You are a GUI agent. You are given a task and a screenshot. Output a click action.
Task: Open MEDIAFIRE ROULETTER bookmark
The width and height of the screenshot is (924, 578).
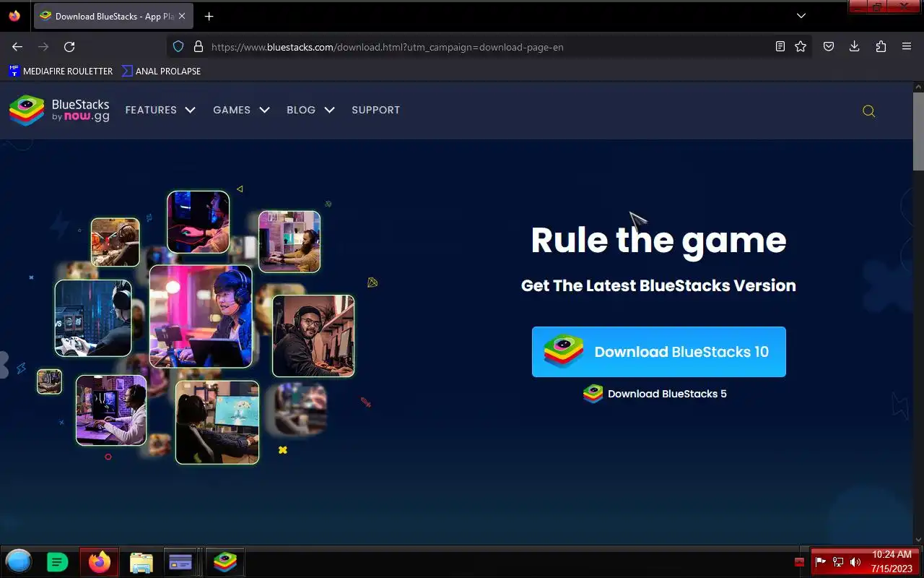pos(61,71)
